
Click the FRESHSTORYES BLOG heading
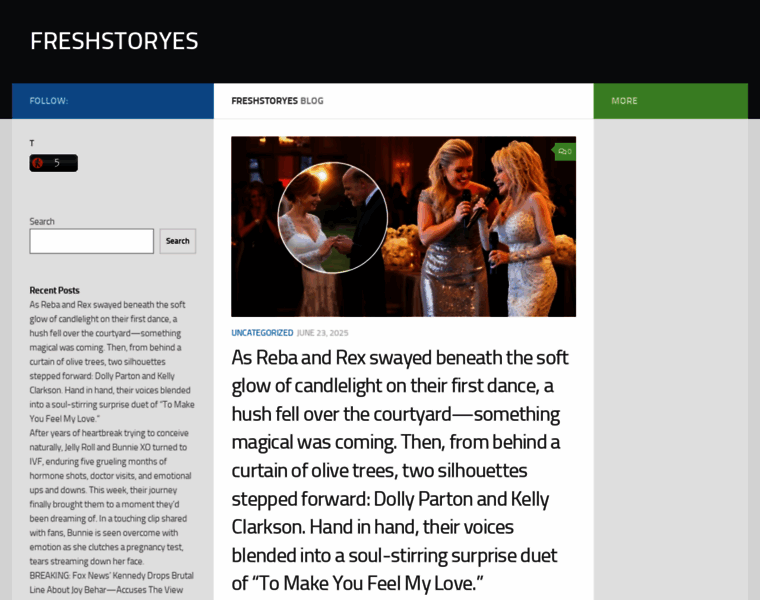tap(277, 101)
